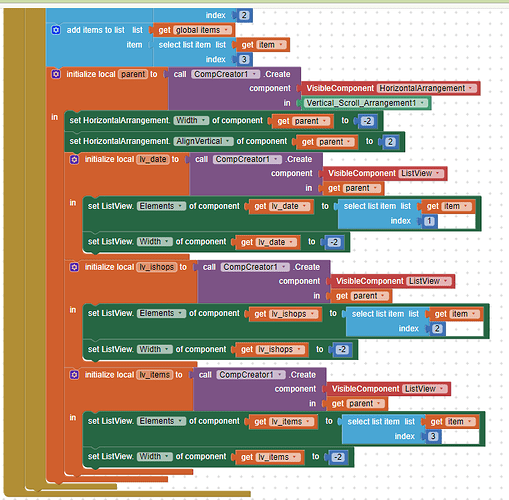The image size is (509, 500).
Task: Open mutator gear on initialize local lv_ishops block
Action: point(74,267)
